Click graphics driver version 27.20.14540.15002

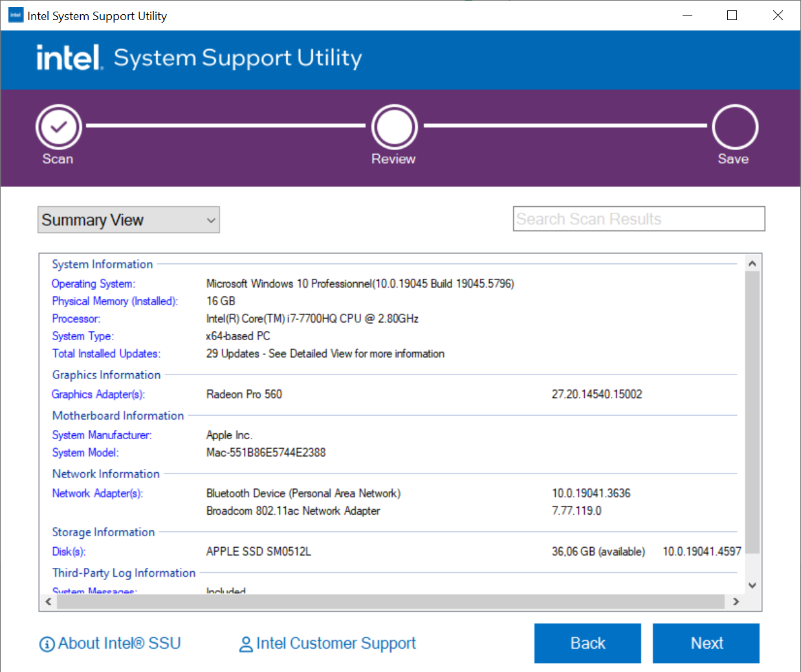click(x=597, y=395)
